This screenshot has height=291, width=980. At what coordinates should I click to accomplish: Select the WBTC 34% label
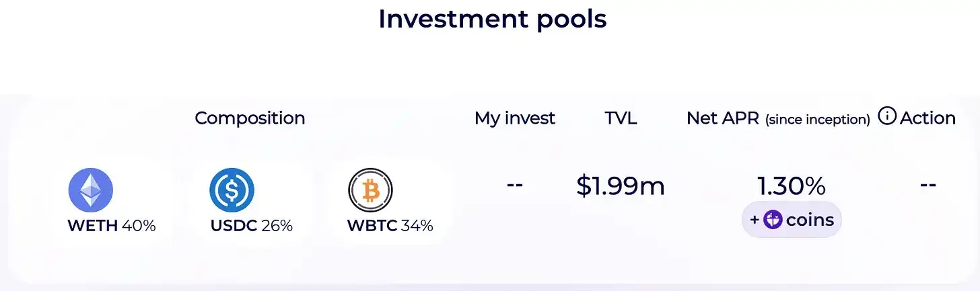point(390,226)
